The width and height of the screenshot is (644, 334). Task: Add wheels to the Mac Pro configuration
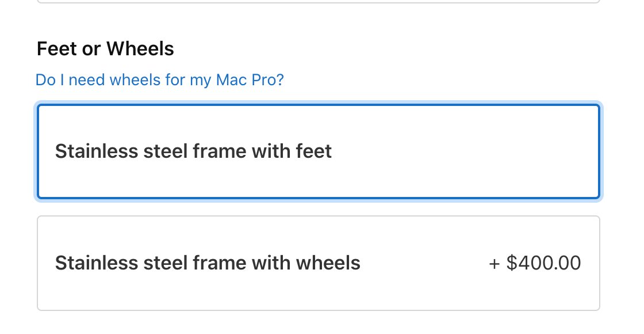click(319, 263)
